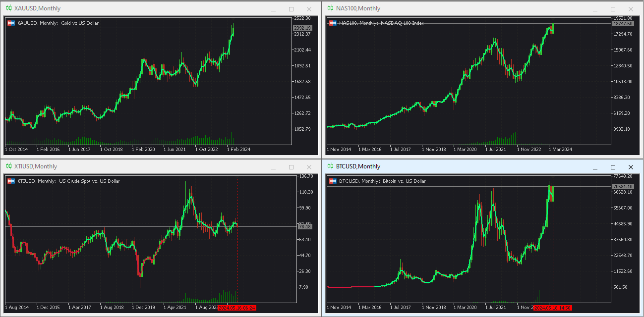Minimize the NAS100 chart window
The image size is (644, 317).
coord(595,9)
